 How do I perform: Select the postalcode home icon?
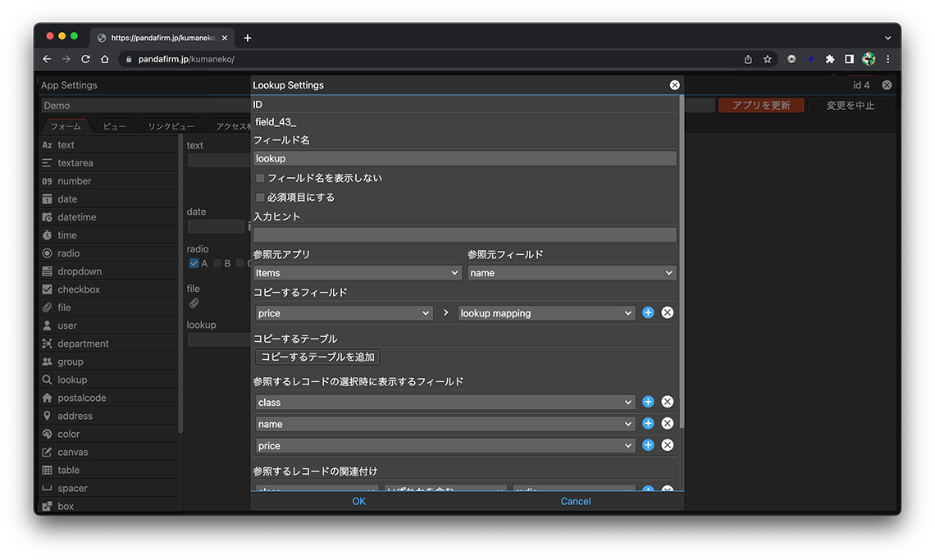48,398
